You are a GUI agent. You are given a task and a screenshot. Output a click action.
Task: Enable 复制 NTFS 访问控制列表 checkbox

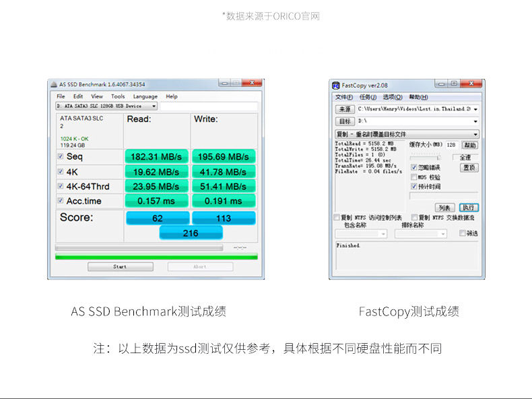(337, 217)
